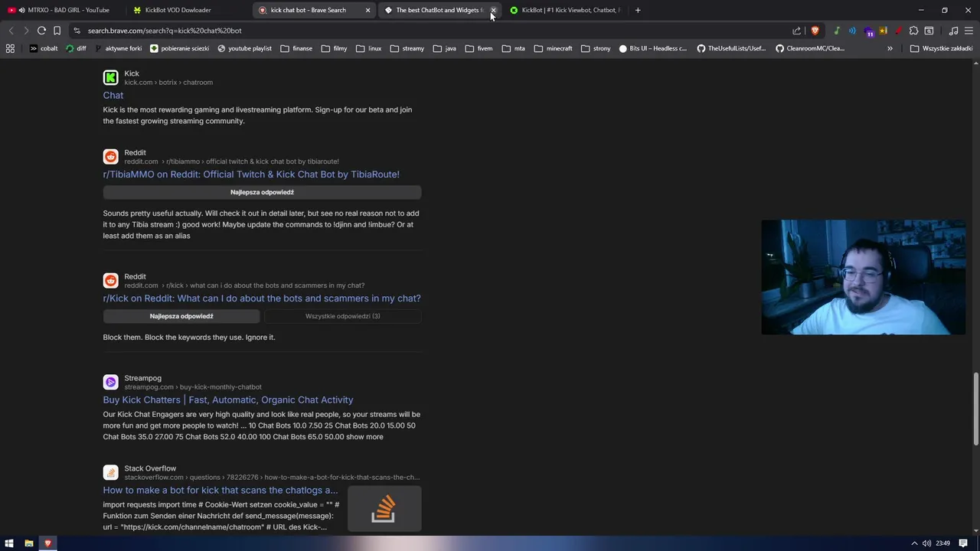980x551 pixels.
Task: Open Buy Kick Chatters Streampog link
Action: pos(228,399)
